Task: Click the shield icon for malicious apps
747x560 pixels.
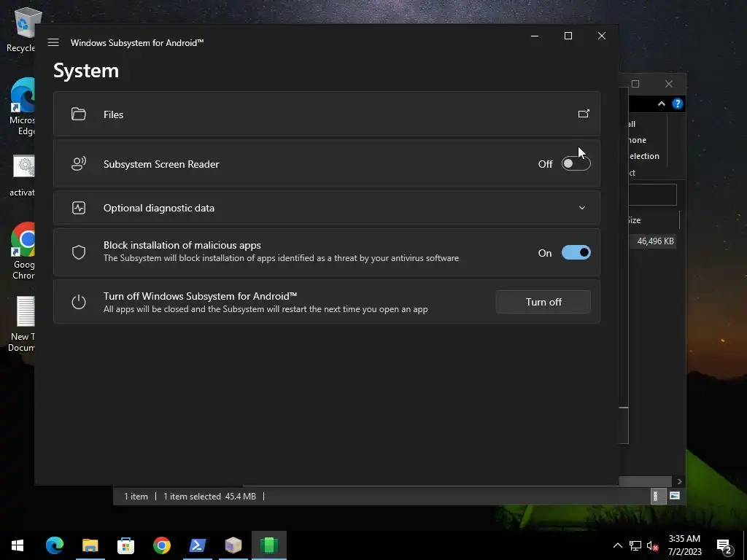Action: coord(79,252)
